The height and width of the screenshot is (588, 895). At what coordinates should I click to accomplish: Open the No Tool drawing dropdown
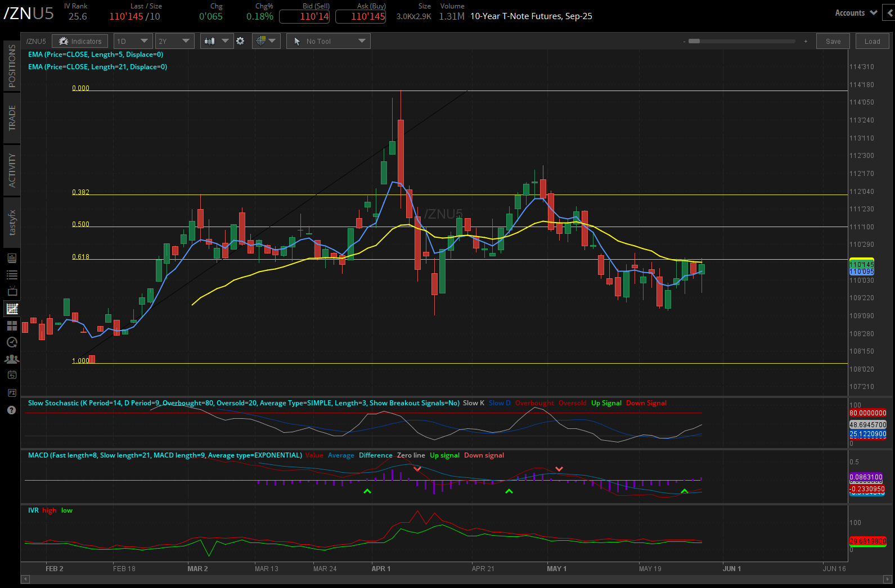[x=329, y=41]
